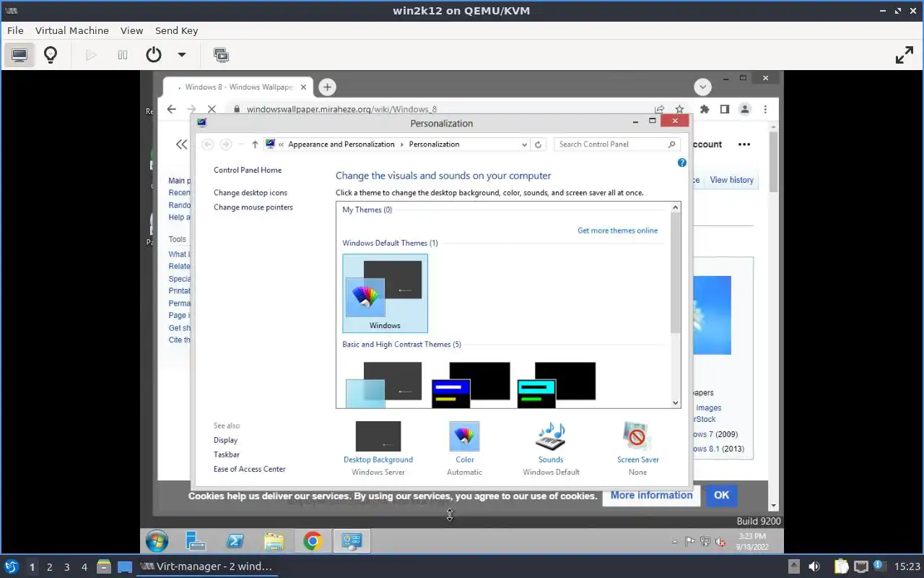Open the Display link under See also

click(x=225, y=440)
